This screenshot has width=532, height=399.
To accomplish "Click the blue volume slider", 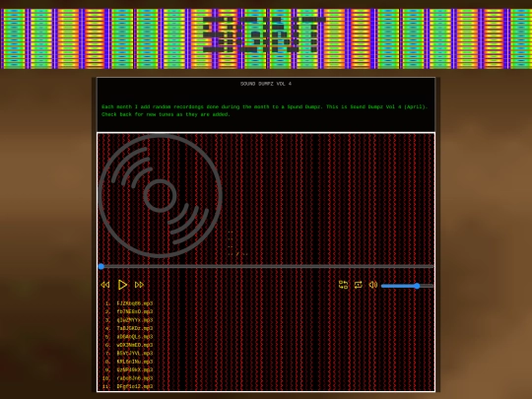I will pyautogui.click(x=407, y=286).
